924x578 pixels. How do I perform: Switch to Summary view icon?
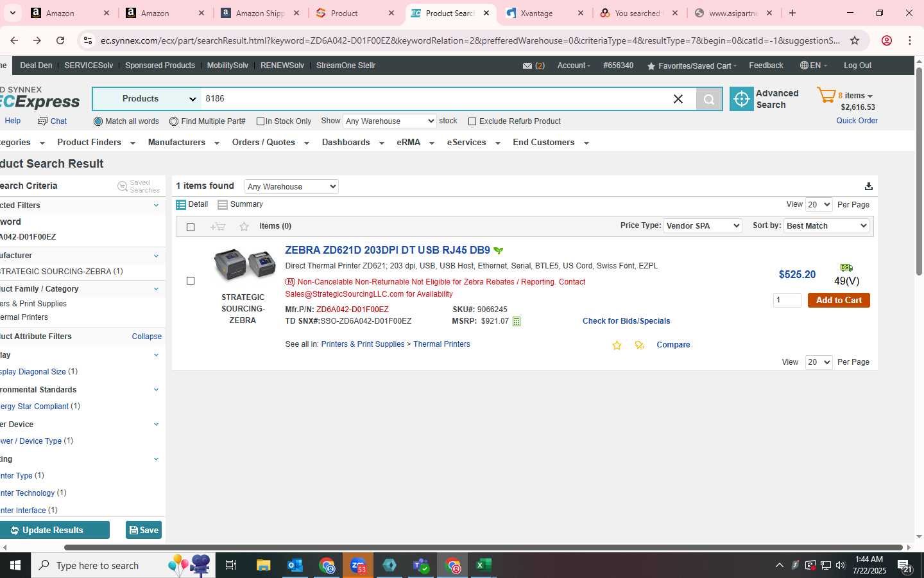pyautogui.click(x=223, y=205)
